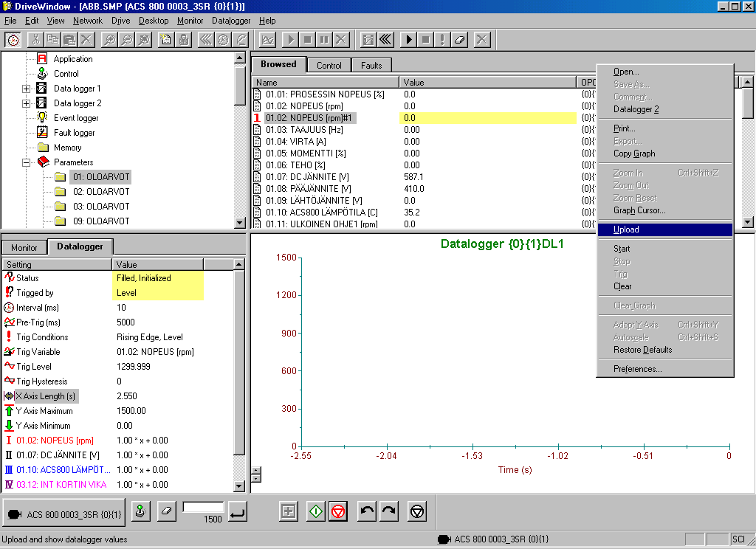Select the 09: OLOARVOT parameter group

tap(101, 221)
